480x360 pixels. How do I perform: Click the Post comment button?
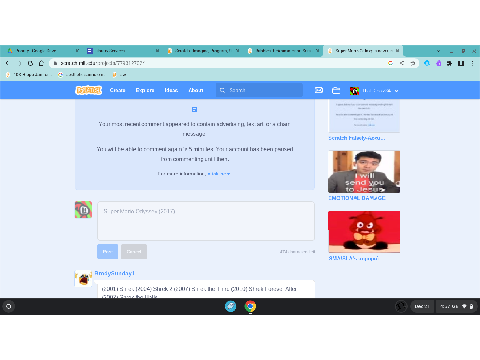[107, 251]
